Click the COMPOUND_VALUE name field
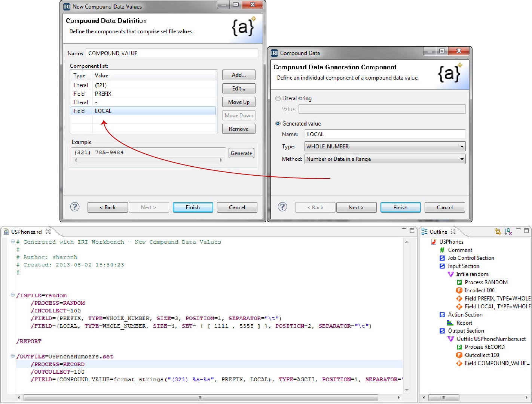 172,53
